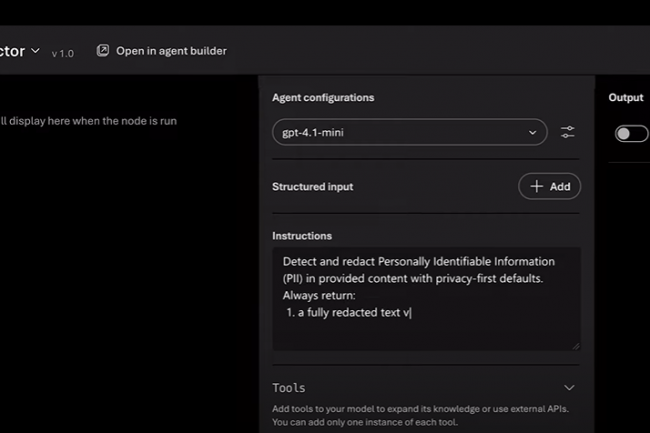Viewport: 650px width, 433px height.
Task: Open model parameter settings sliders icon
Action: tap(567, 132)
